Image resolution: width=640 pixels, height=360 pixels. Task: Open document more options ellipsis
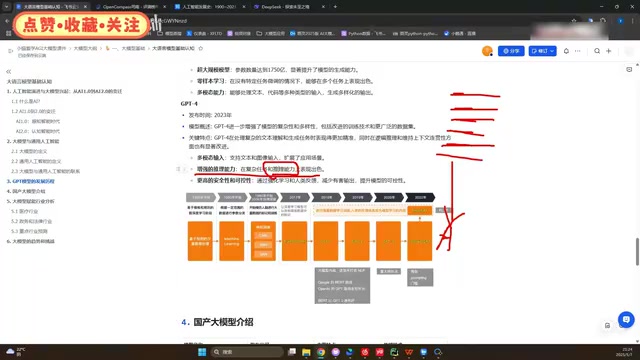pos(577,51)
